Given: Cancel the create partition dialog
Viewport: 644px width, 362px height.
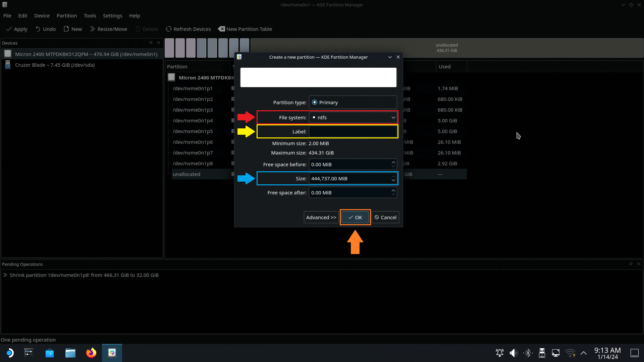Looking at the screenshot, I should (x=385, y=218).
